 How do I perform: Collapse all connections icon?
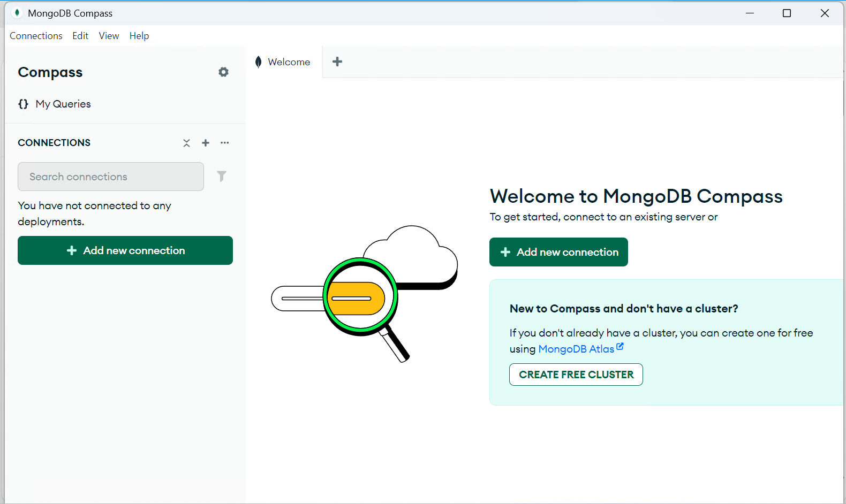[x=186, y=143]
